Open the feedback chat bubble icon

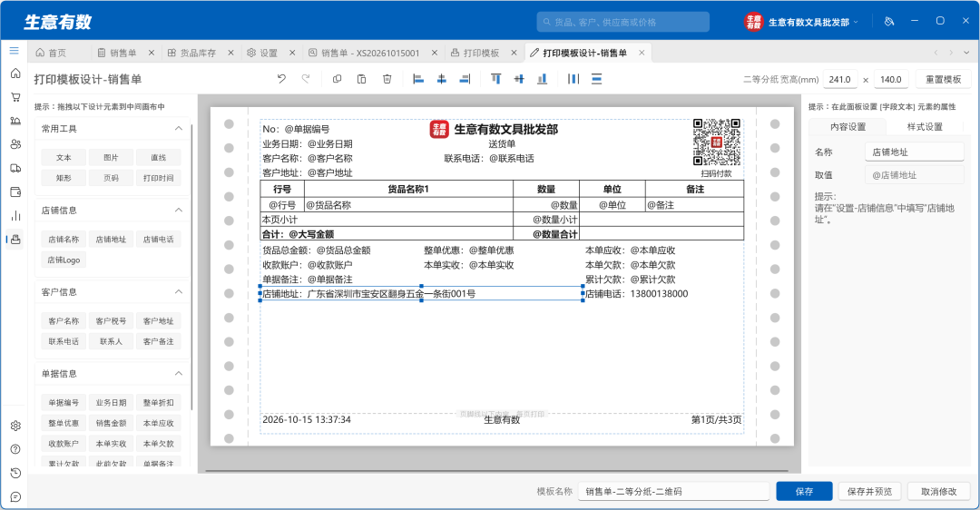(15, 497)
